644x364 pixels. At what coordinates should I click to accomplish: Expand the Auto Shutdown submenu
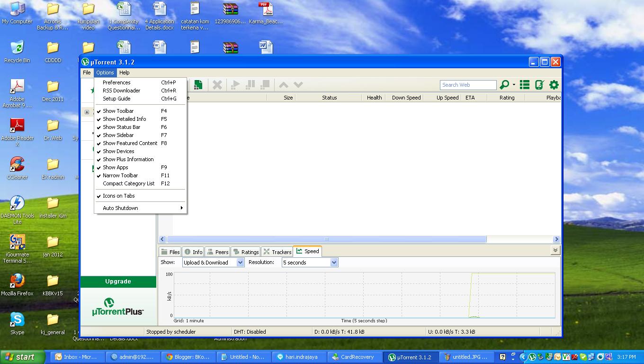click(x=141, y=208)
